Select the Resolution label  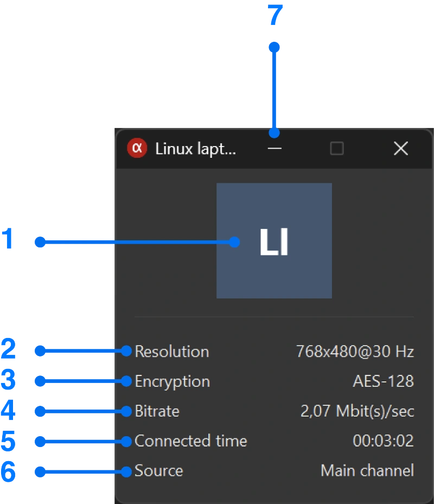(171, 352)
